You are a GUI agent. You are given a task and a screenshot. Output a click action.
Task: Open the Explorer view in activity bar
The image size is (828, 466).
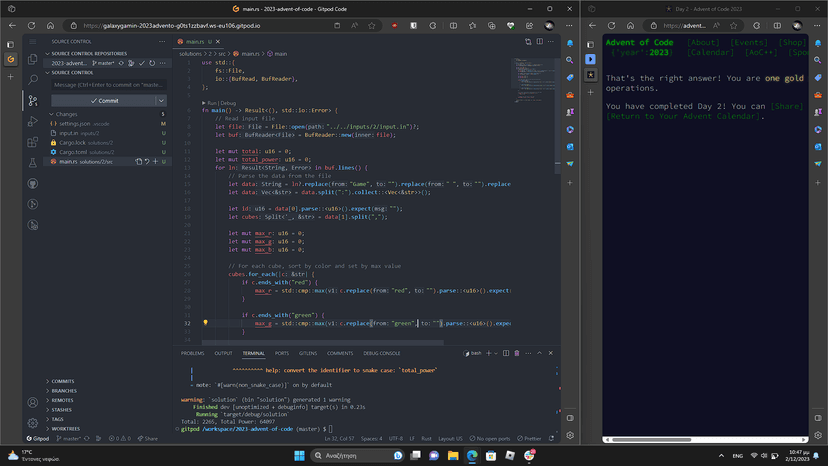(x=33, y=59)
